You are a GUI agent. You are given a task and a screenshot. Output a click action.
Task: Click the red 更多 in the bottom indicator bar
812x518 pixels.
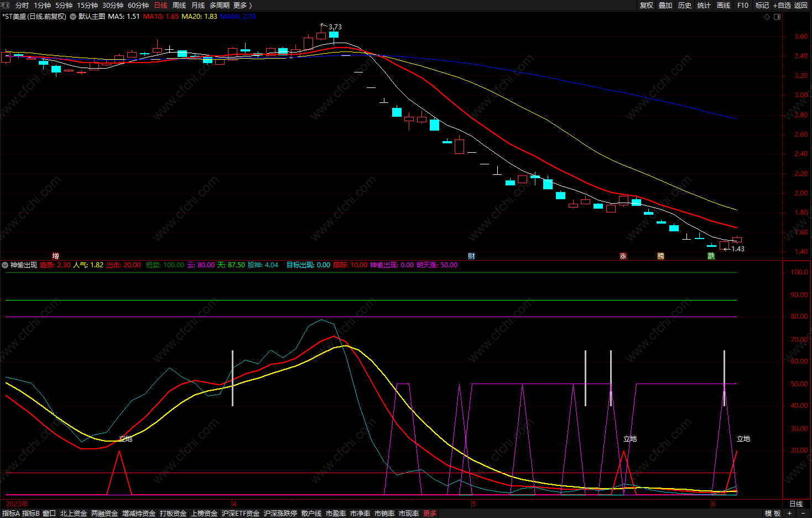(430, 514)
